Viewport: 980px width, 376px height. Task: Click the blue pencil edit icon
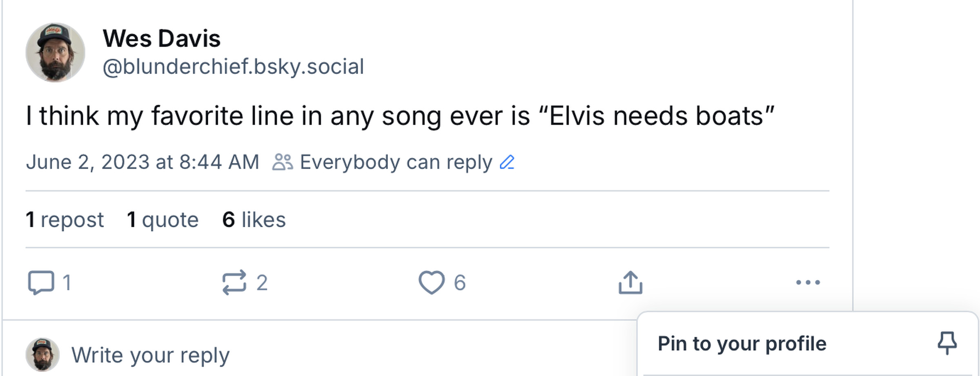(507, 162)
